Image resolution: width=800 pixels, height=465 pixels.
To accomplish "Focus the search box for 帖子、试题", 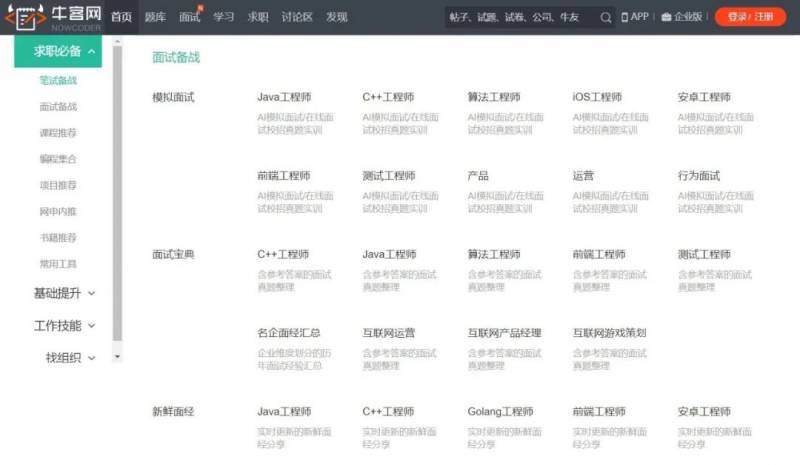I will pyautogui.click(x=520, y=17).
